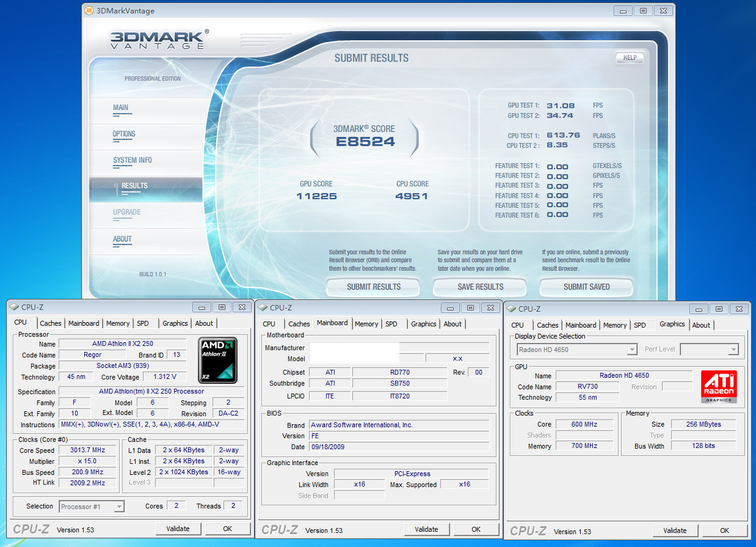Click Validate in middle CPU-Z window
Image resolution: width=756 pixels, height=547 pixels.
426,529
